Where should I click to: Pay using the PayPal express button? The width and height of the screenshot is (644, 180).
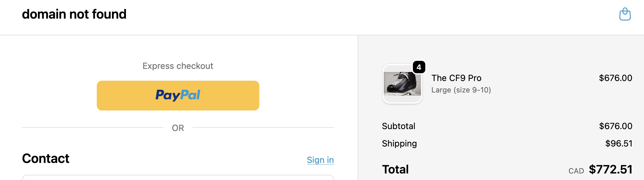178,96
